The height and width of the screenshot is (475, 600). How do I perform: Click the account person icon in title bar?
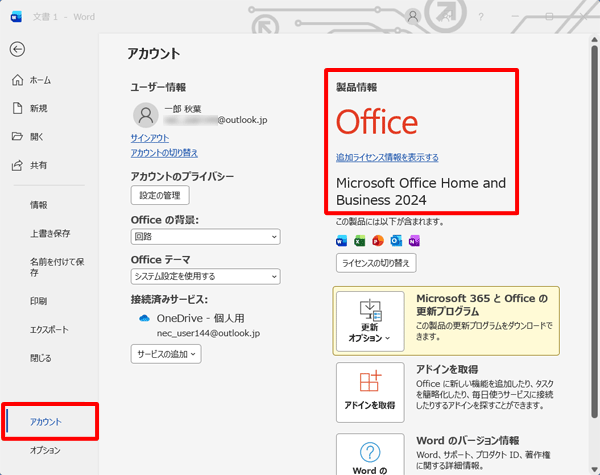pos(413,16)
